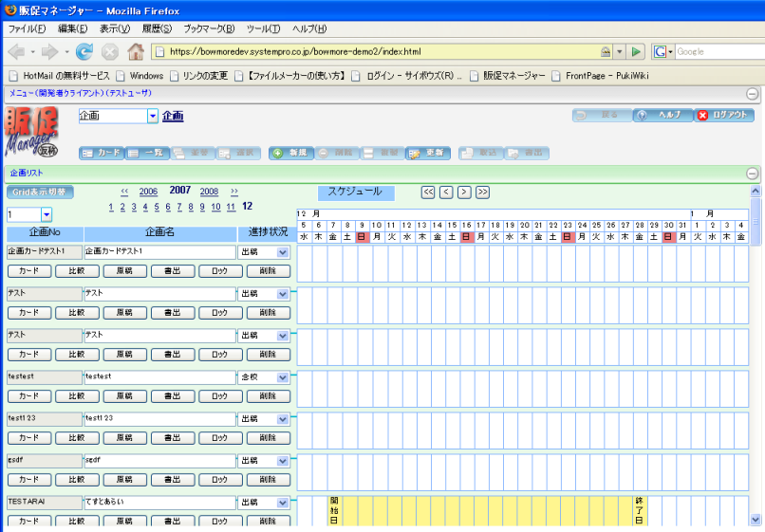Click 書出 button for testest row
Screen dimensions: 765x532
173,396
